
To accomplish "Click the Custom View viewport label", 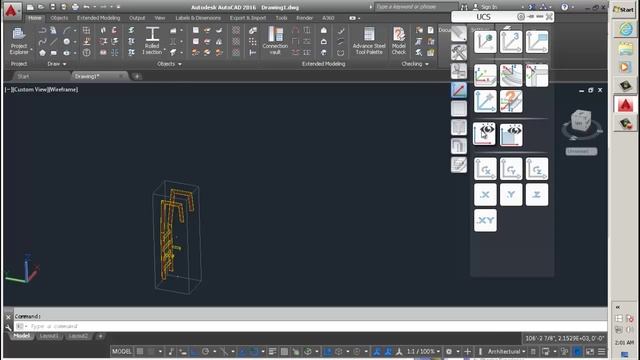I will pos(30,89).
